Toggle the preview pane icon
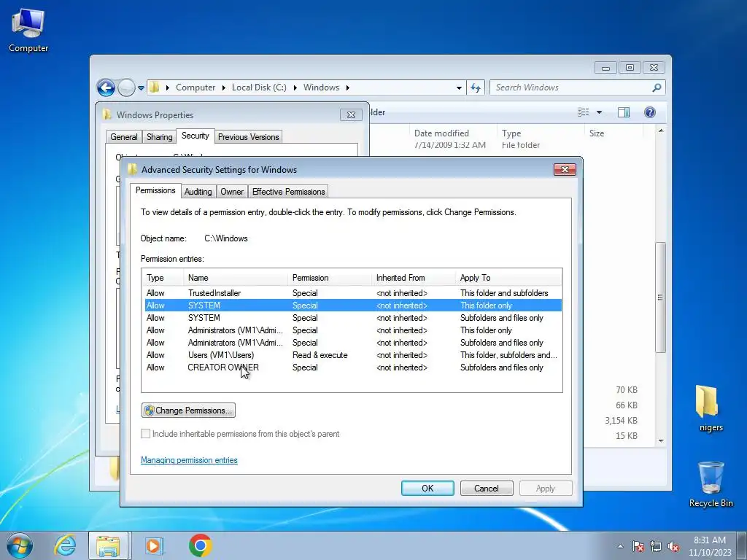The height and width of the screenshot is (560, 747). pos(624,112)
